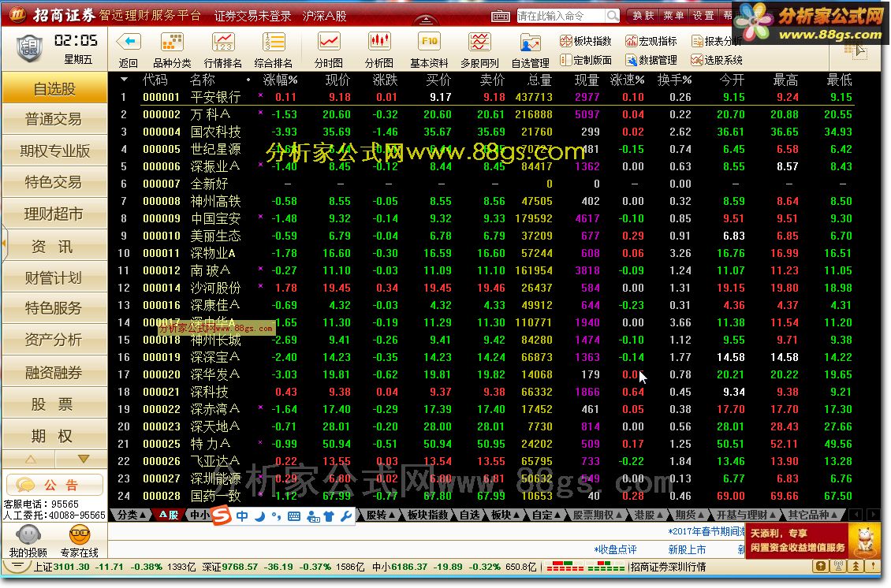
Task: Expand the 期货▲ tab menu
Action: click(x=689, y=515)
